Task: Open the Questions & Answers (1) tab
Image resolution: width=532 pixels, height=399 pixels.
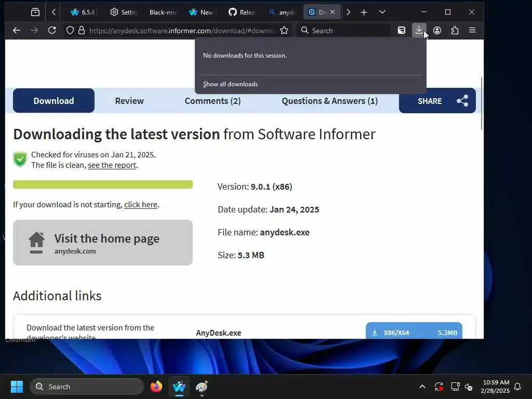Action: (329, 101)
